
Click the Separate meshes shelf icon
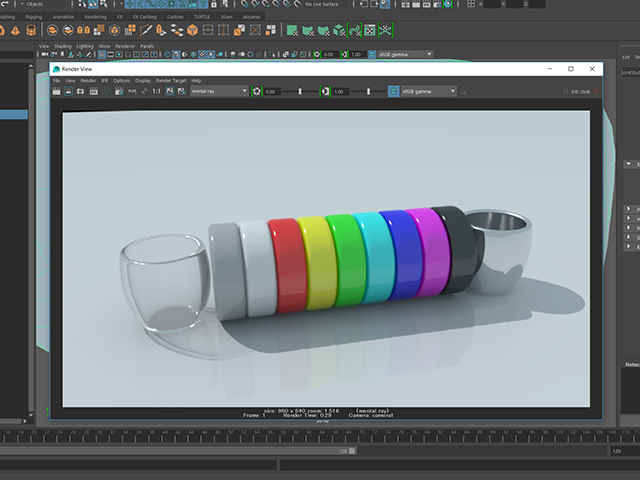(68, 31)
